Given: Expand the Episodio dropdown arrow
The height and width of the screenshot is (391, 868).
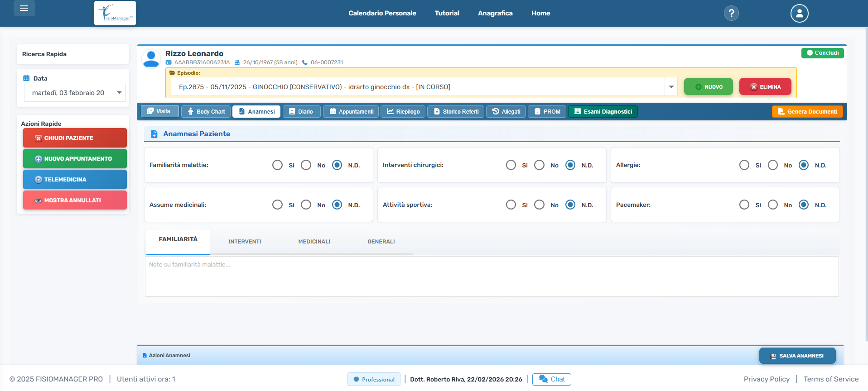Looking at the screenshot, I should (x=671, y=87).
